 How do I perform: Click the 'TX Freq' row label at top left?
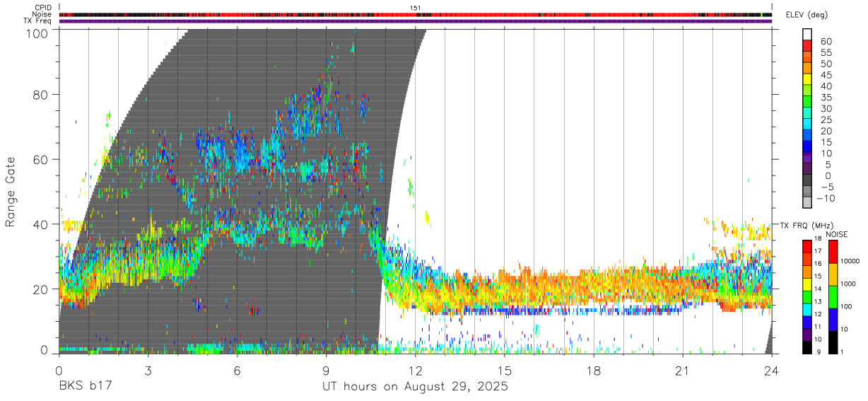click(39, 21)
